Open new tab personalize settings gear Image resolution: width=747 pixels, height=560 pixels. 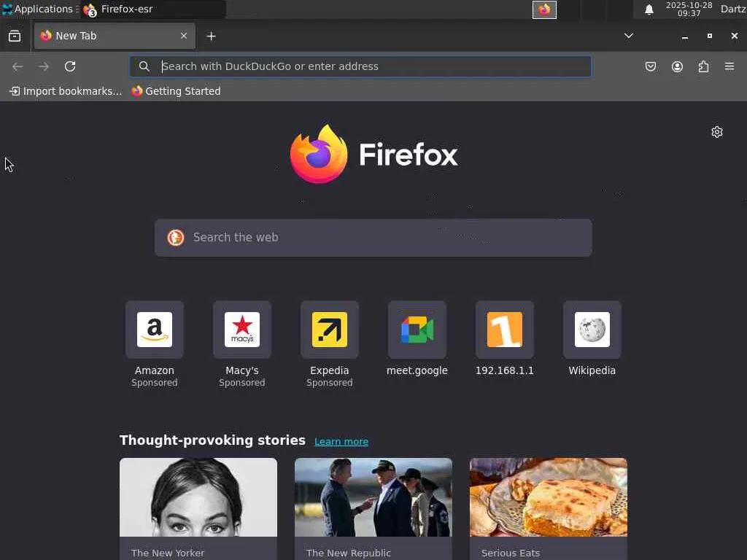tap(716, 132)
